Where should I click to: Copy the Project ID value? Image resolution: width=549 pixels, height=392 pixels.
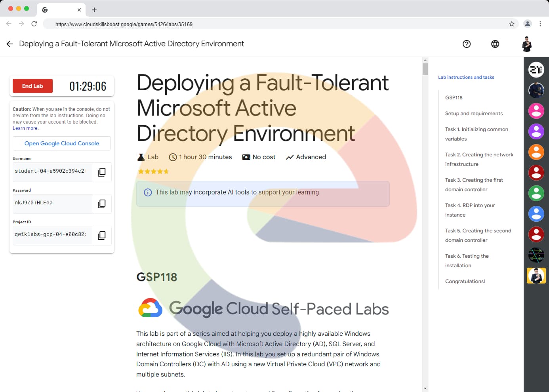[x=102, y=236]
